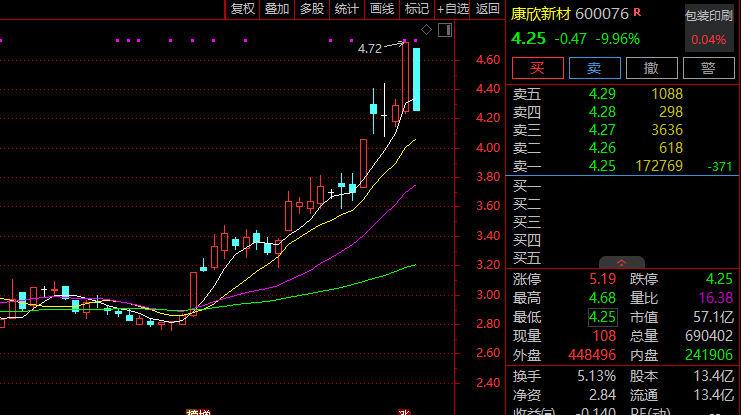
Task: Click the diamond marker icon above chart
Action: pyautogui.click(x=427, y=31)
